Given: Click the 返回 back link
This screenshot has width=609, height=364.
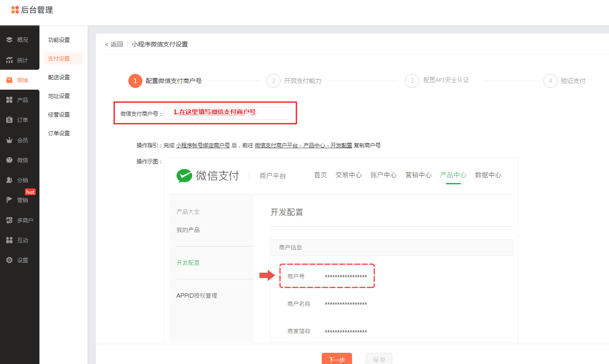Looking at the screenshot, I should [114, 44].
